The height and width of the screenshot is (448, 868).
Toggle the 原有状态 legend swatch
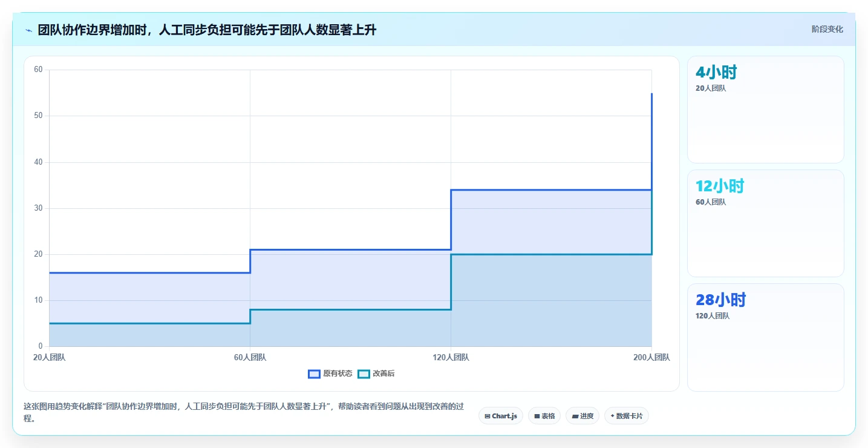point(314,374)
